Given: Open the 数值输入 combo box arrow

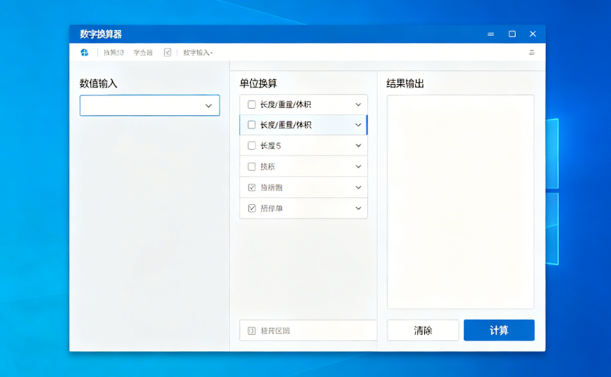Looking at the screenshot, I should [208, 106].
